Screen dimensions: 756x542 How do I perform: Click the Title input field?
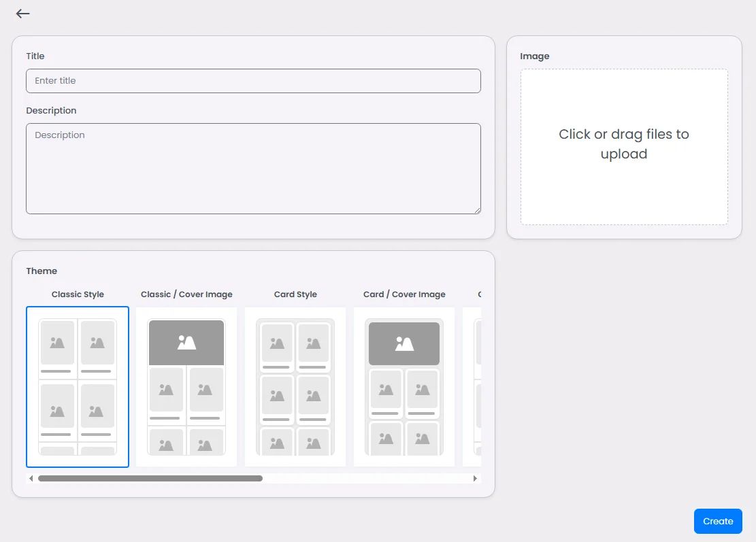[253, 81]
